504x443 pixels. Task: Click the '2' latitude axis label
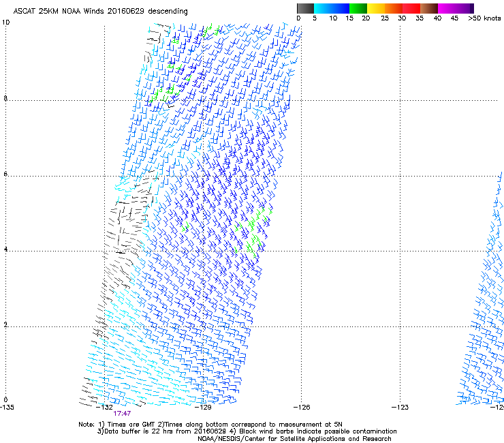click(x=5, y=324)
